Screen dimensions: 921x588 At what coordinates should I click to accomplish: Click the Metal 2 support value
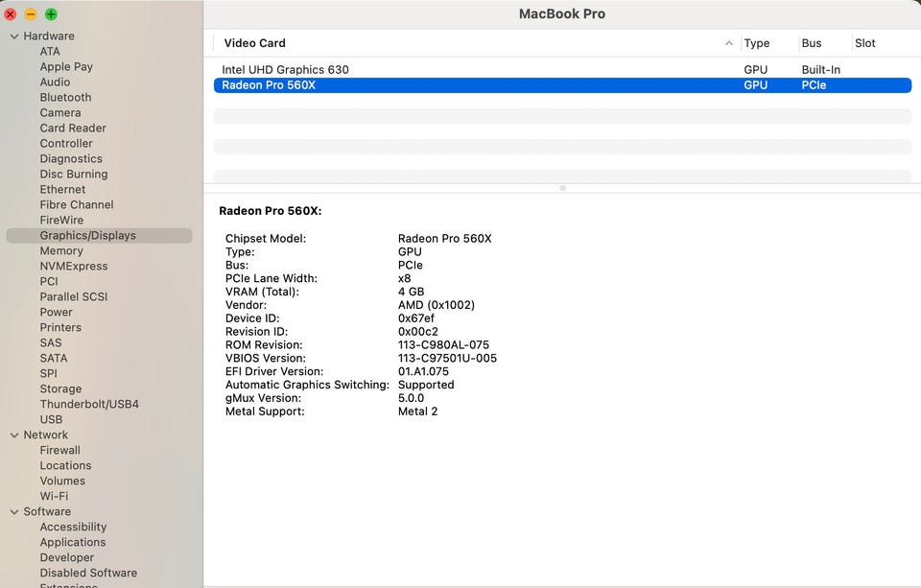pos(417,412)
